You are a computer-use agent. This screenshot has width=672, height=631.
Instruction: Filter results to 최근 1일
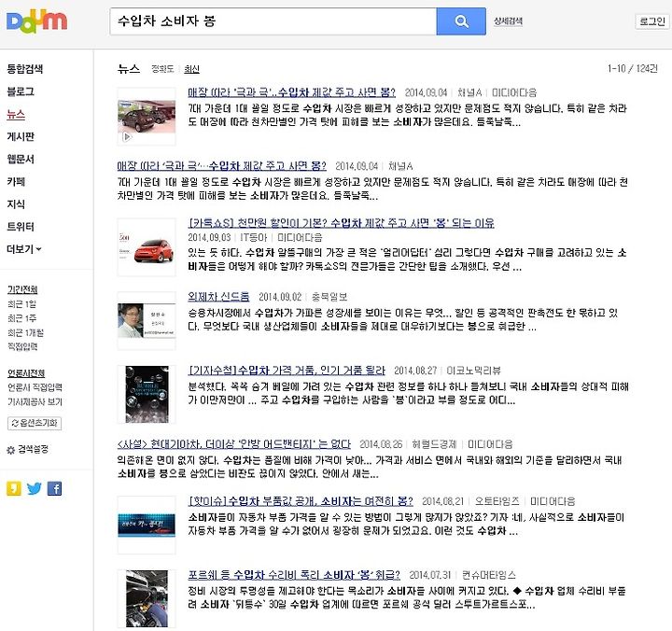coord(21,304)
